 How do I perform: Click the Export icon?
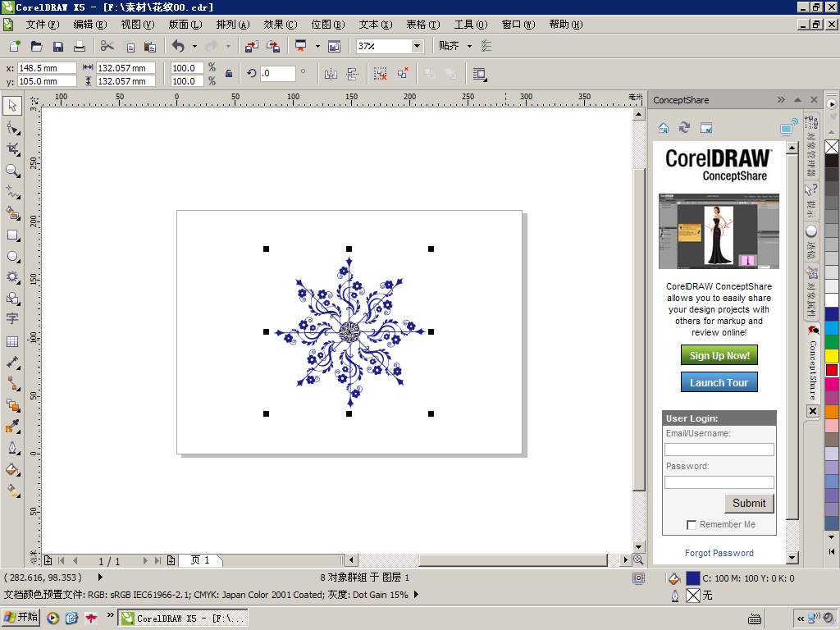273,46
